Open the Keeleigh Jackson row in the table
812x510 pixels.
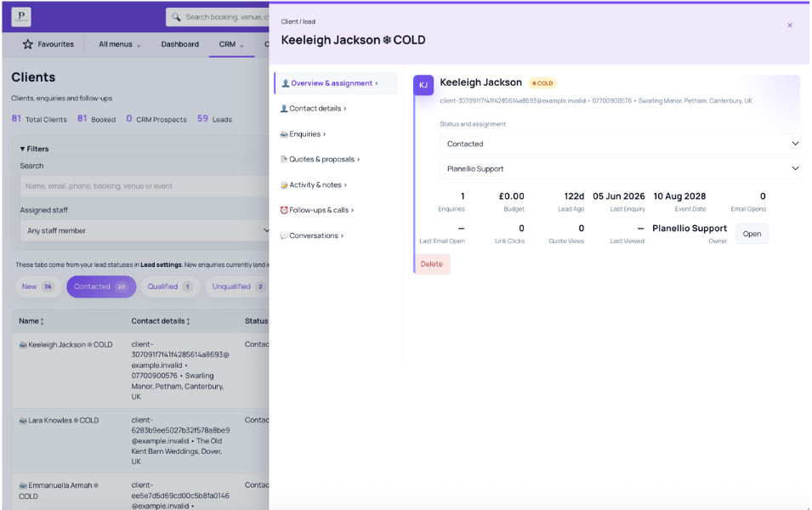click(140, 371)
